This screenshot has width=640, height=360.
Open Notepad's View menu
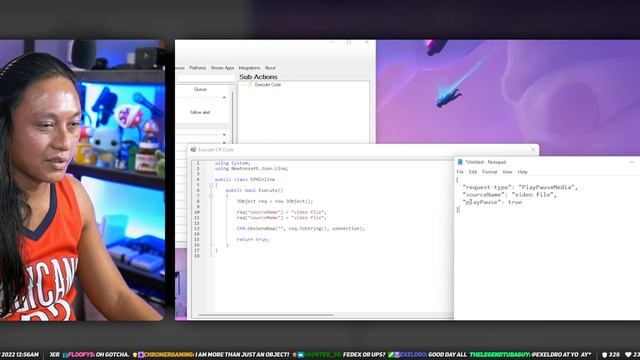[507, 172]
